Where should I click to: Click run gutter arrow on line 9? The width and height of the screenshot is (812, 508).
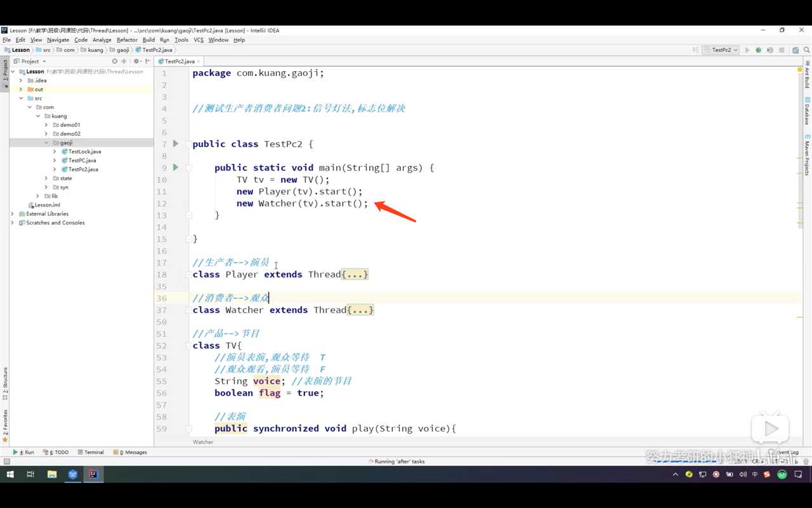[176, 168]
